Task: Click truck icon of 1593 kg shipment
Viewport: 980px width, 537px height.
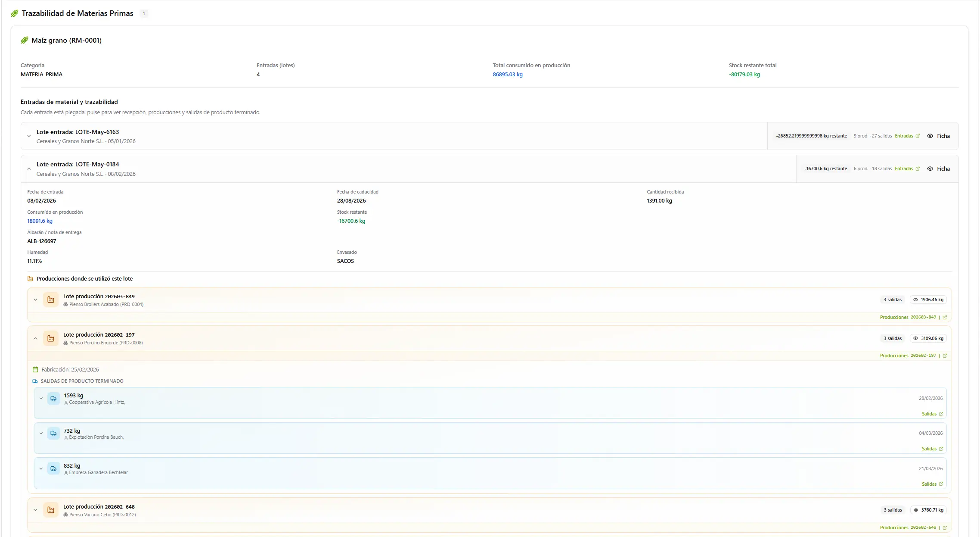Action: (x=53, y=398)
